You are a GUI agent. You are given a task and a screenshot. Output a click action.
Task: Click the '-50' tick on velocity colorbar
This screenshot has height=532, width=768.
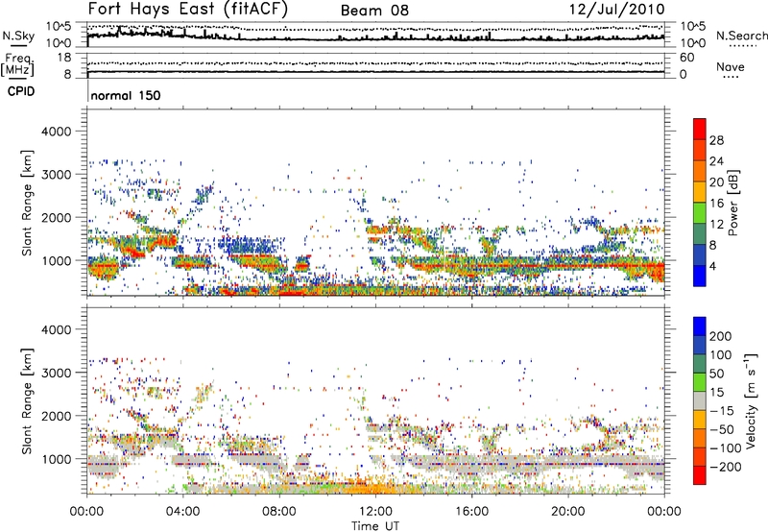click(x=722, y=429)
